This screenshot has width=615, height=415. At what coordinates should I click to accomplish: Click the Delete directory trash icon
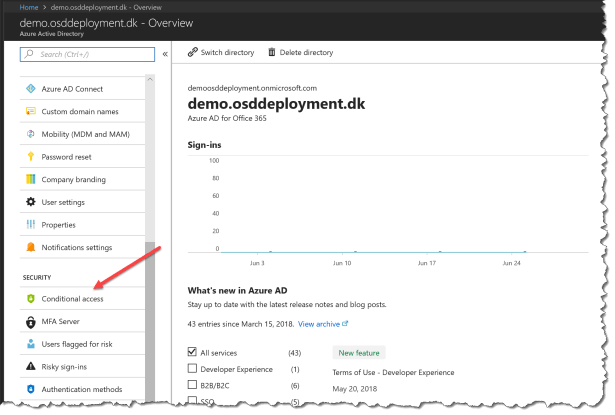pos(271,52)
